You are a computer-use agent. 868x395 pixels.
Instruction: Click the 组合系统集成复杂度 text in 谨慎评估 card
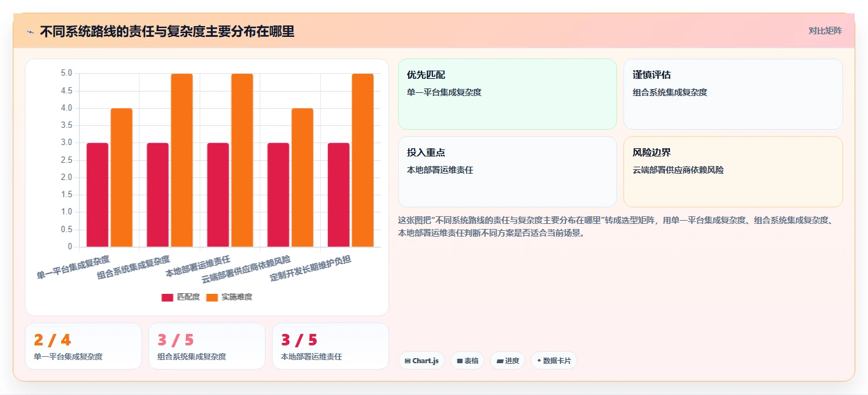670,92
